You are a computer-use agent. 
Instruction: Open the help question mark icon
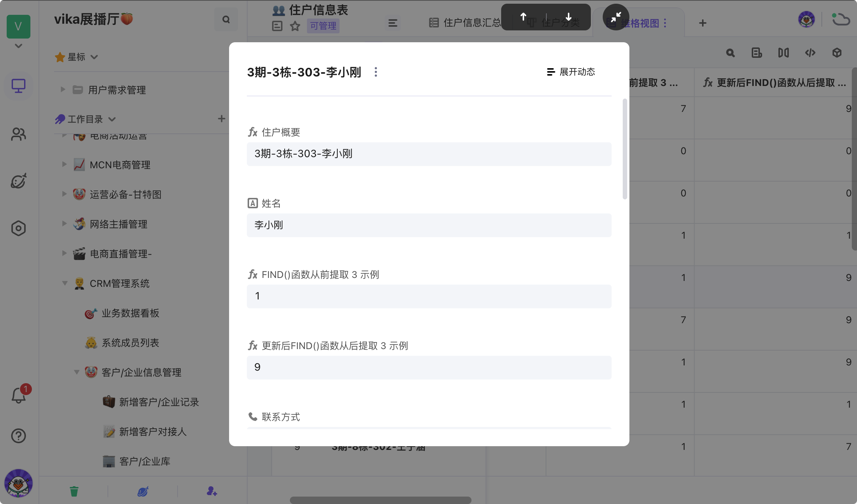coord(19,436)
